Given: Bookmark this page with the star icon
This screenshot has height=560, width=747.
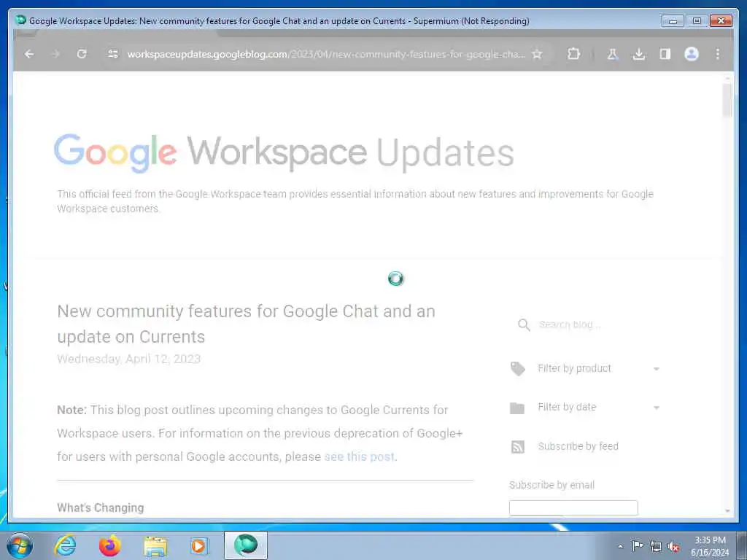Looking at the screenshot, I should 537,54.
